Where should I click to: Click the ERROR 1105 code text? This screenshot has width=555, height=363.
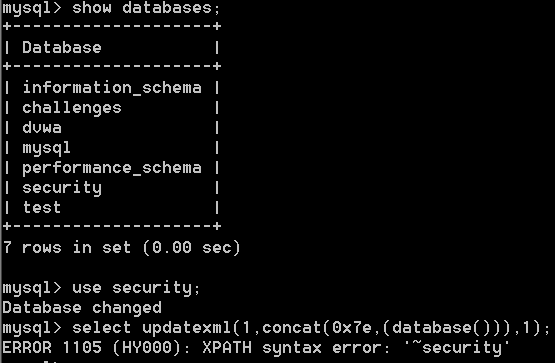[52, 347]
